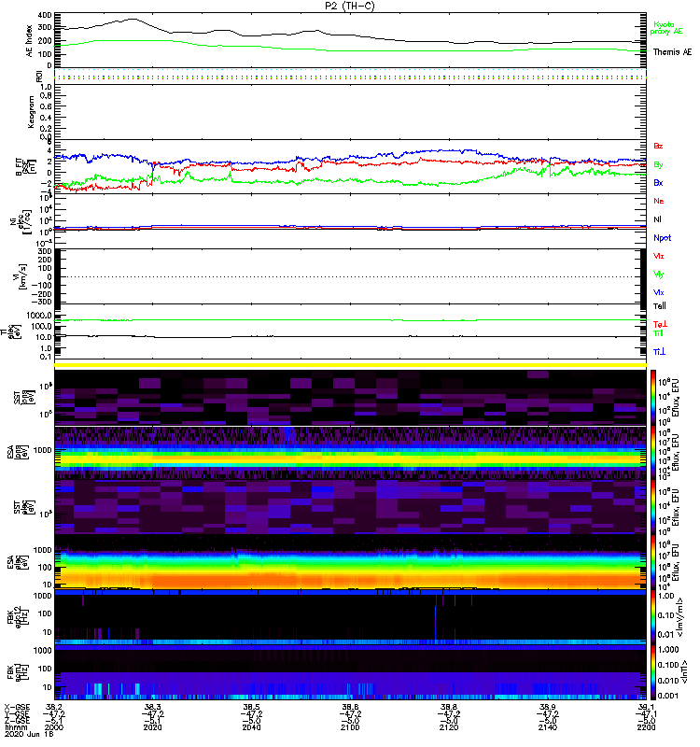Click the 'mV/m' color bar unit label
Viewport: 700px width, 747px height.
click(x=680, y=617)
